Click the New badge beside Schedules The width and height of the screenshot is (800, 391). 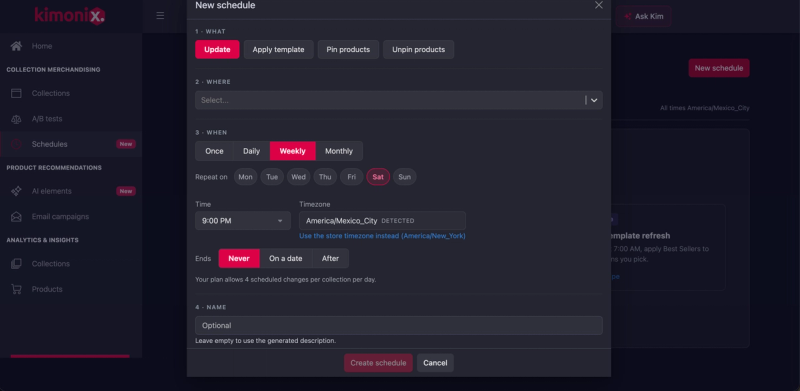click(126, 144)
